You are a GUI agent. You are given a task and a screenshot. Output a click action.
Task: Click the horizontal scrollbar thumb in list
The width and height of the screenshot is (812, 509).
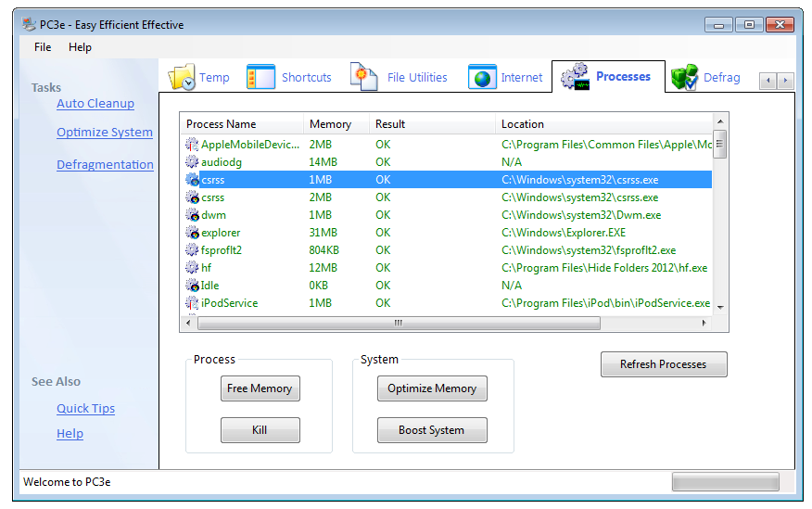(x=399, y=324)
